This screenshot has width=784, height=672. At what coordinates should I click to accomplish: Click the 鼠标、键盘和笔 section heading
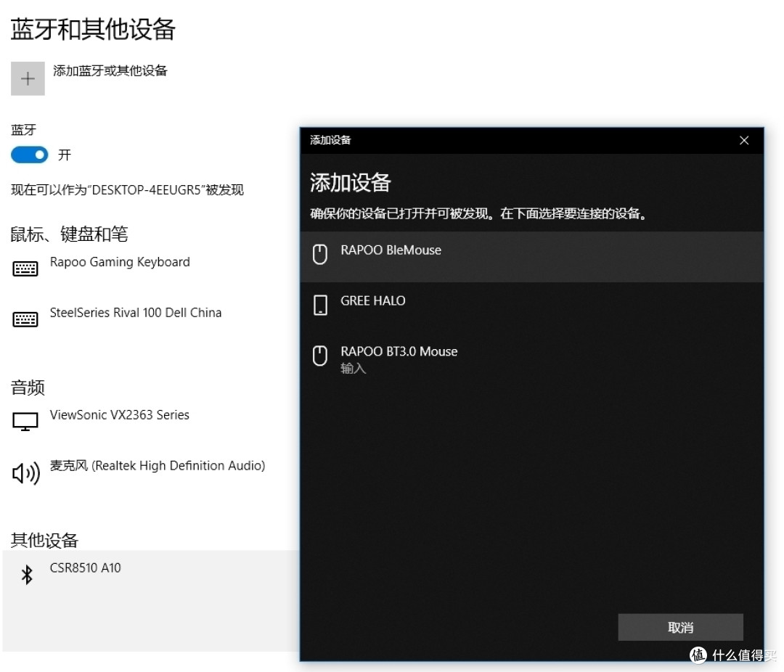point(70,234)
